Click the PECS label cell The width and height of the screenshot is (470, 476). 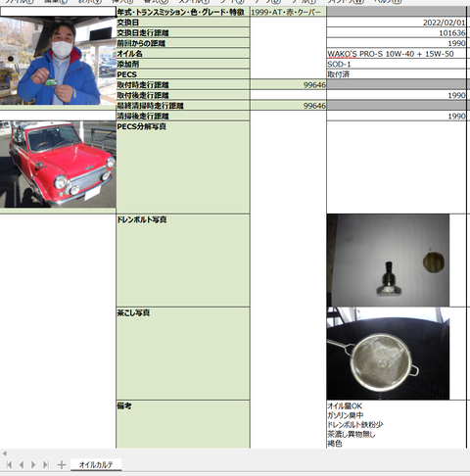tap(183, 74)
